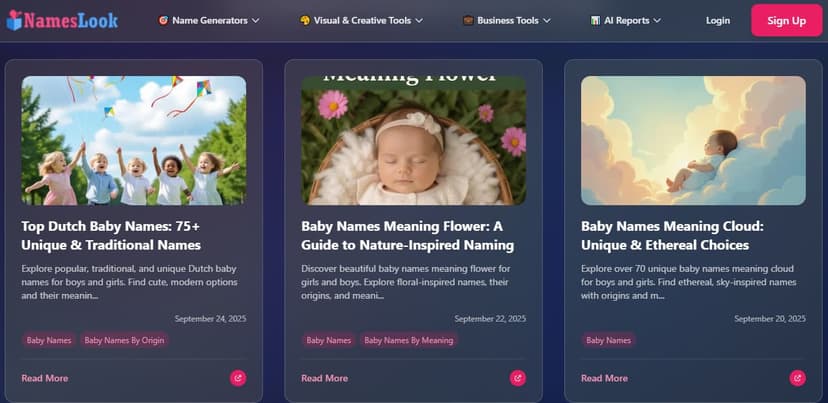Expand the Visual & Creative Tools chevron

[422, 20]
